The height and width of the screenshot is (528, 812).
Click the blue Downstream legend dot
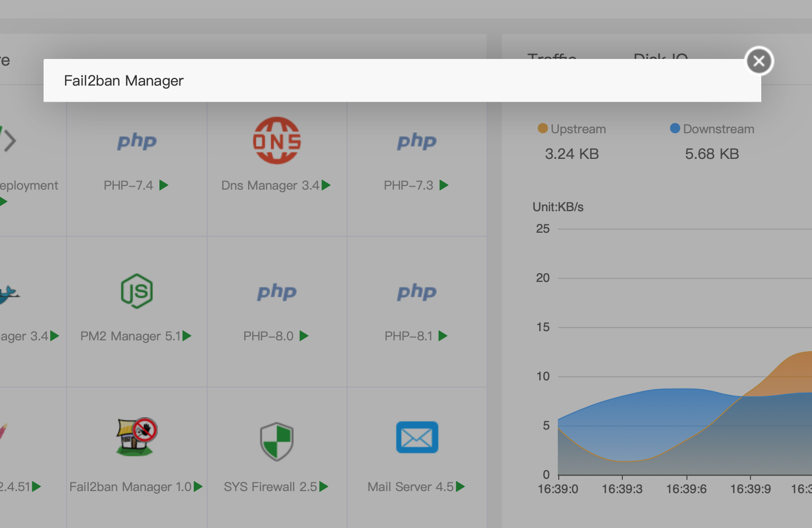click(675, 128)
